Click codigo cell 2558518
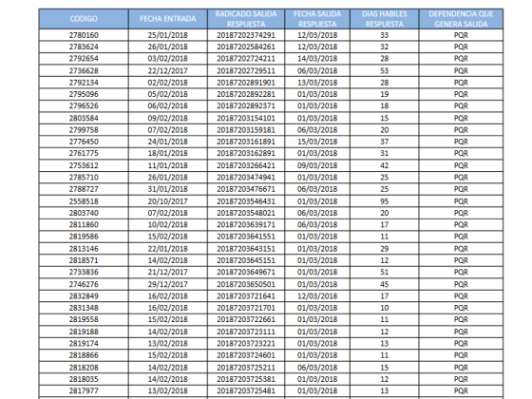This screenshot has width=532, height=399. point(84,201)
